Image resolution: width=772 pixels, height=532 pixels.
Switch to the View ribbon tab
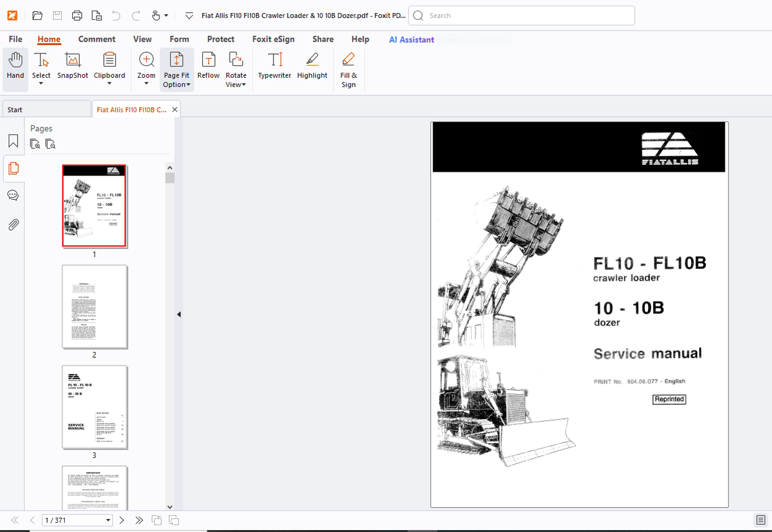click(143, 39)
